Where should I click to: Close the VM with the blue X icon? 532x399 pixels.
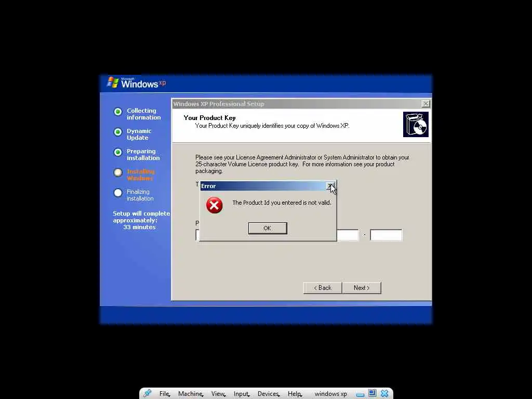[384, 393]
